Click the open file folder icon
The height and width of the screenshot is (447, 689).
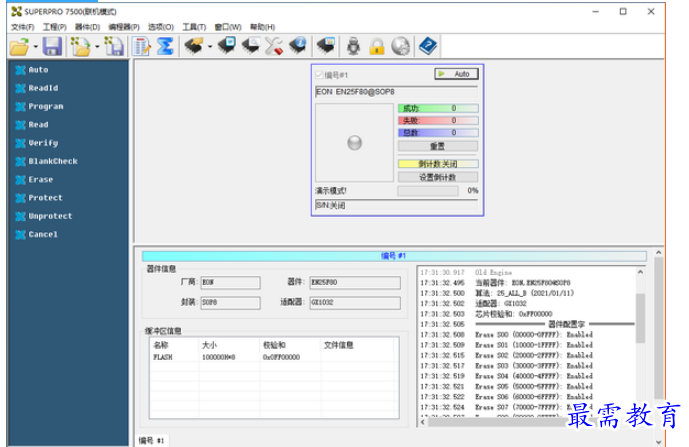click(19, 46)
